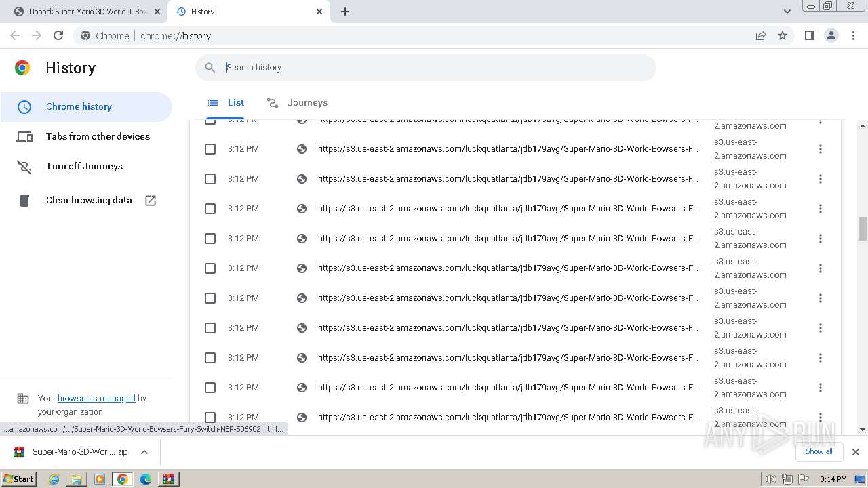Open the profile avatar icon
This screenshot has height=488, width=868.
tap(831, 36)
